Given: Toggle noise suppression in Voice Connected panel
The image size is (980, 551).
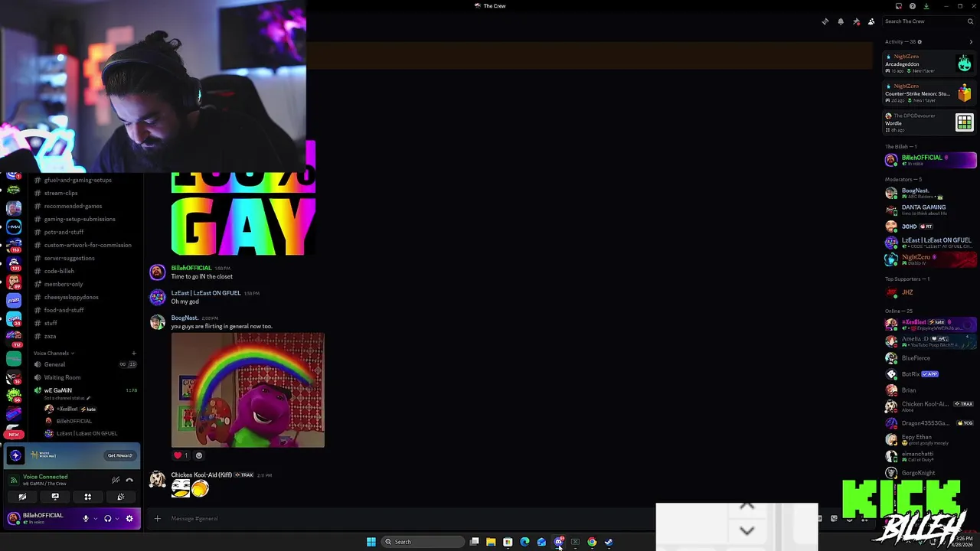Looking at the screenshot, I should [x=116, y=480].
